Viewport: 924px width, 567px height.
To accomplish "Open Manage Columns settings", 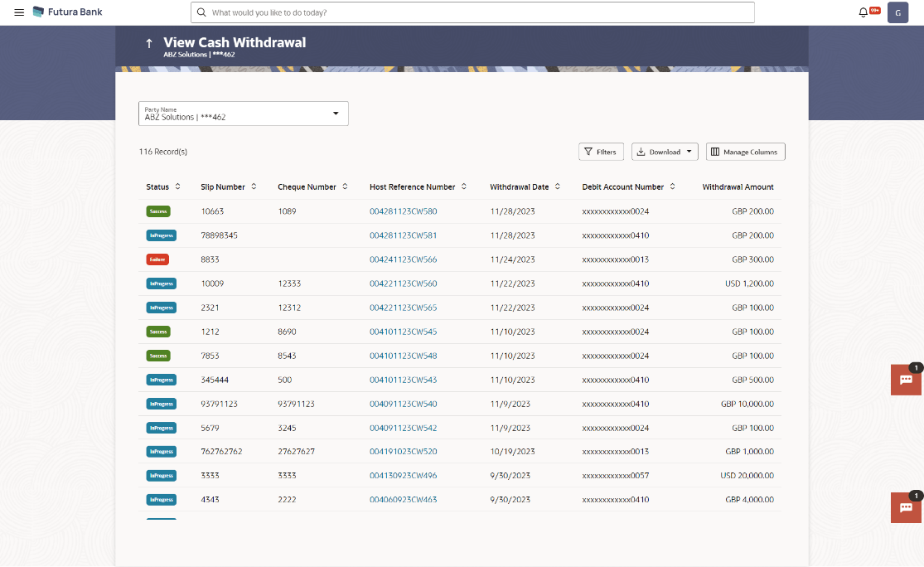I will click(x=745, y=152).
